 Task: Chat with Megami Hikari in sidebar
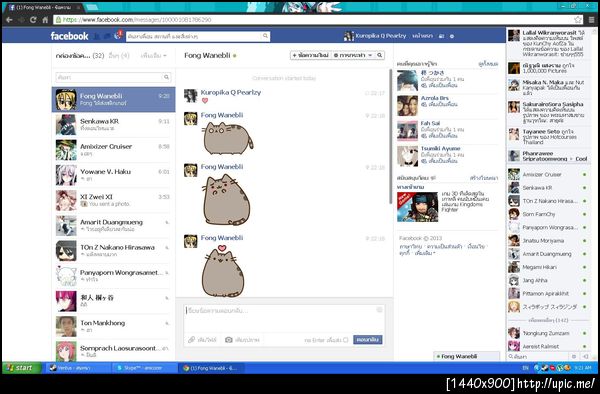(549, 267)
